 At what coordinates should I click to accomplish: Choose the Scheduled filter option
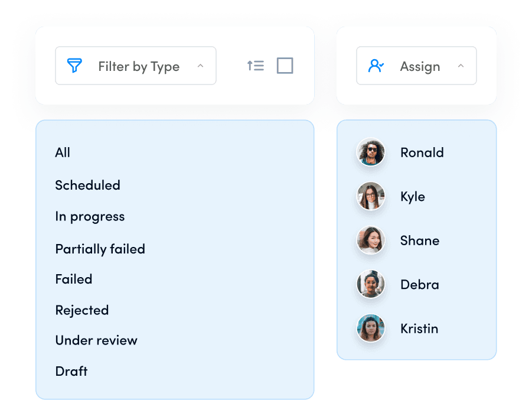(87, 185)
